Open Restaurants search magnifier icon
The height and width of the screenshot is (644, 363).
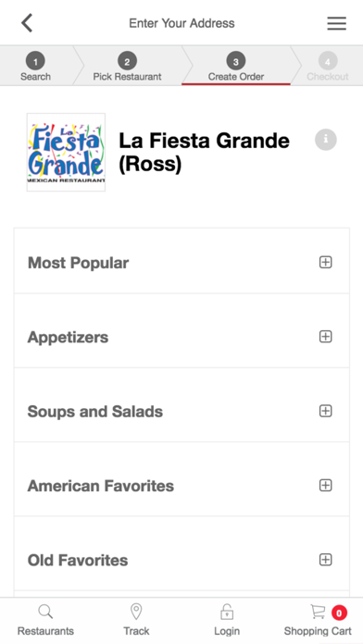[45, 612]
